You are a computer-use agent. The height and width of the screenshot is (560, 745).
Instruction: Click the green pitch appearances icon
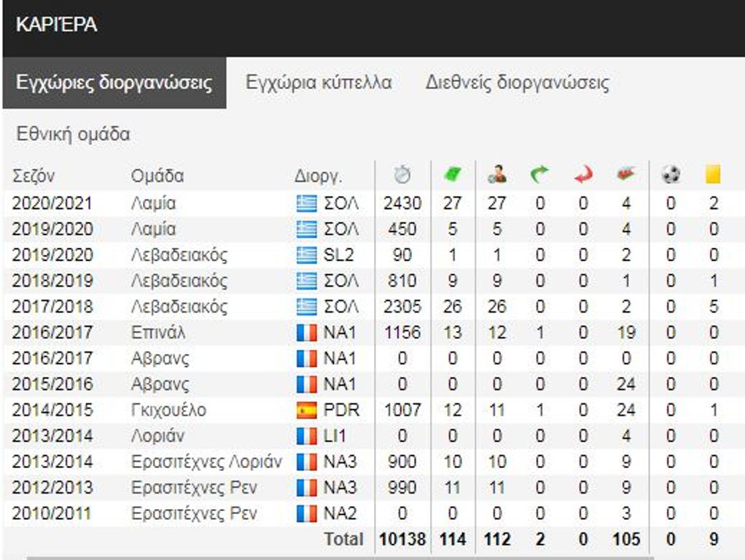453,175
